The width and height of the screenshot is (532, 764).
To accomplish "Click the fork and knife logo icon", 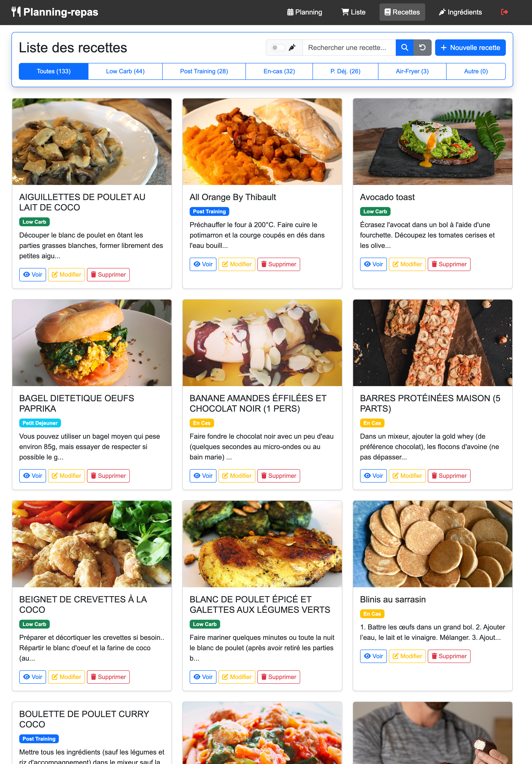I will point(16,12).
